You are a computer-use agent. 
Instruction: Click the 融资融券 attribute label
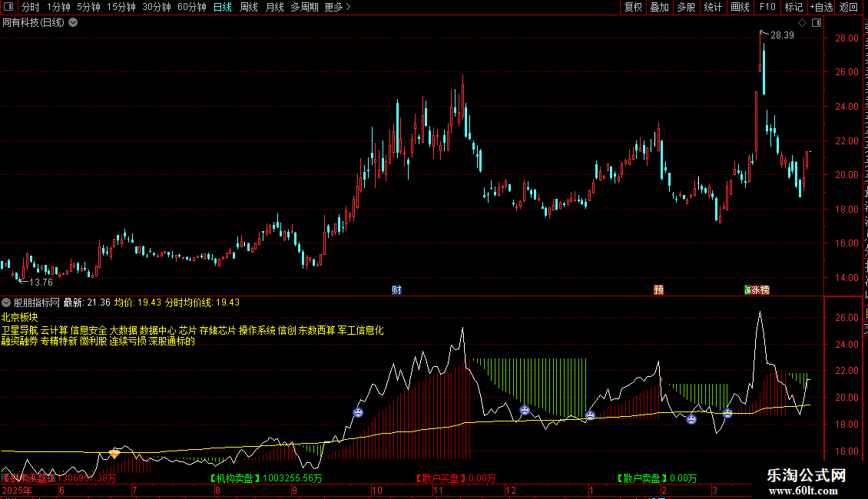(19, 341)
